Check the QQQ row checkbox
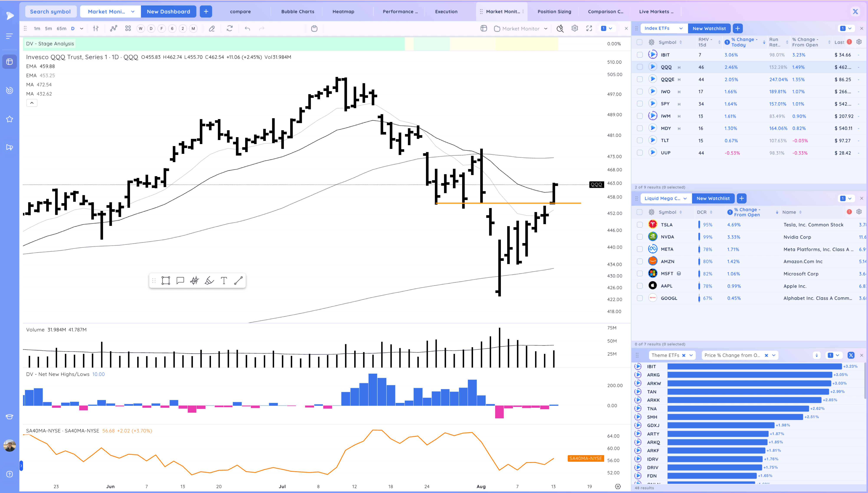 (639, 67)
